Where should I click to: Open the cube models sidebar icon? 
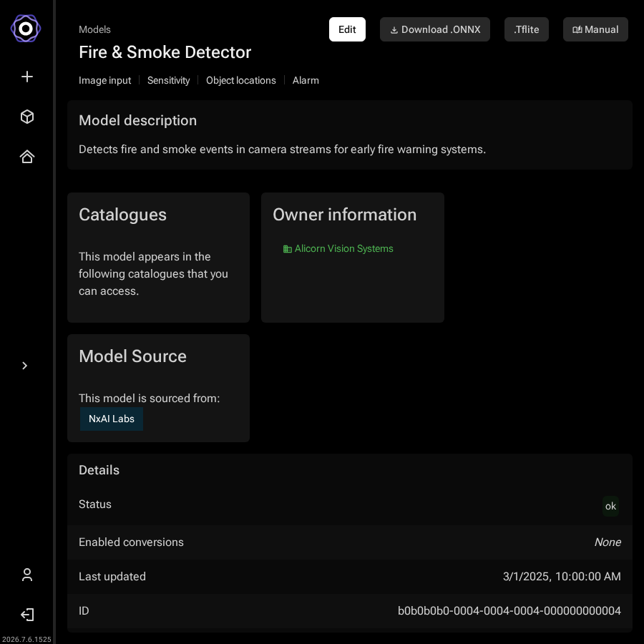point(27,117)
